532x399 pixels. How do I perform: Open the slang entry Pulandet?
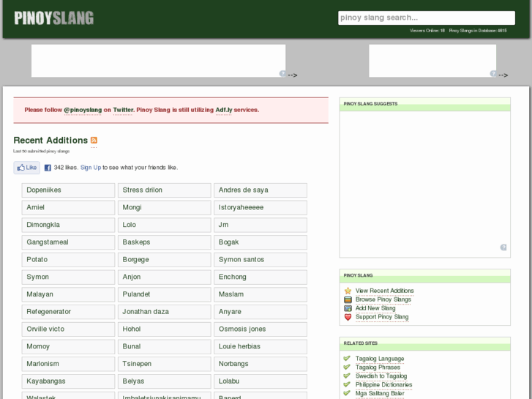164,294
